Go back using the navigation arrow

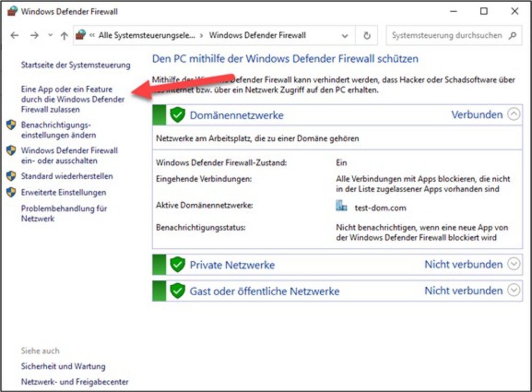14,35
